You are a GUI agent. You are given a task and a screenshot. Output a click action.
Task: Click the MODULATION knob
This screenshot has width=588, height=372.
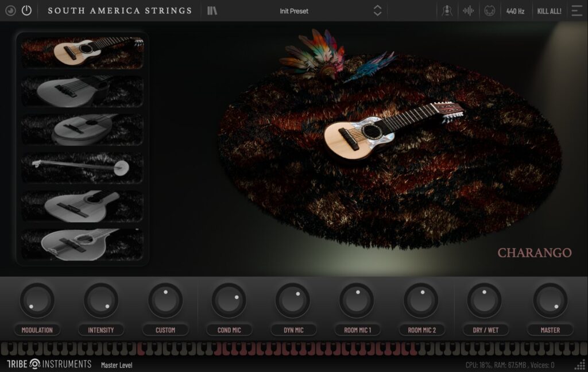(37, 300)
